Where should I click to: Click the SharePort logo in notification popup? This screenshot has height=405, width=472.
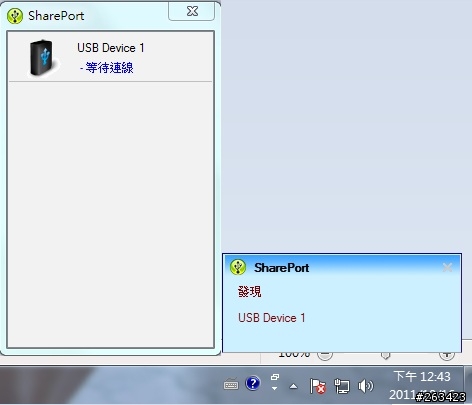238,267
